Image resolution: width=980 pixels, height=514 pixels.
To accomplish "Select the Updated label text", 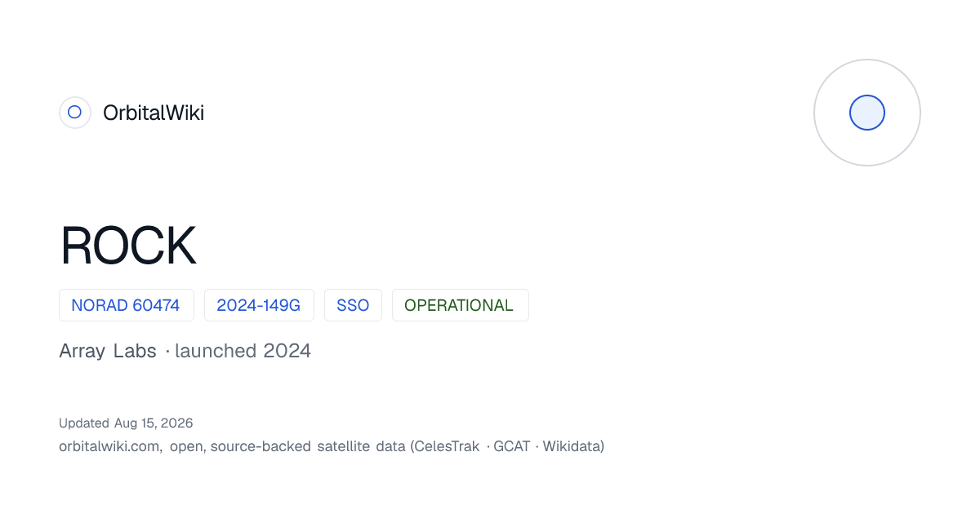I will (x=84, y=423).
